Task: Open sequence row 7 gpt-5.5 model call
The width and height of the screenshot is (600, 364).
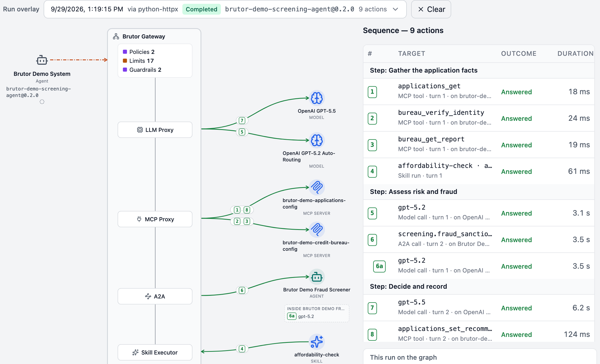Action: tap(479, 308)
